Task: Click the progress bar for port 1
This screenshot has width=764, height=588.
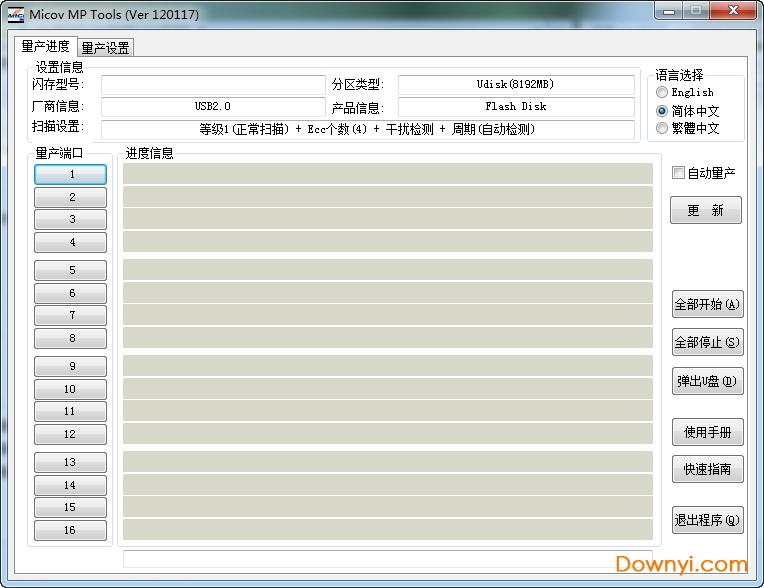Action: [x=388, y=173]
